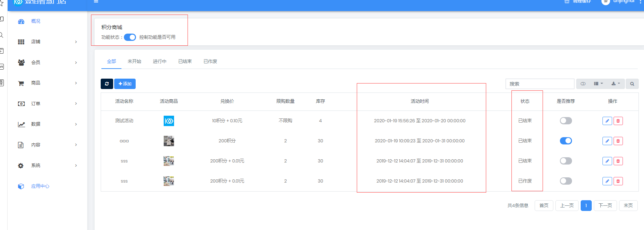Viewport: 644px width, 230px height.
Task: Toggle the 积分商城 功能状态 switch
Action: tap(130, 37)
